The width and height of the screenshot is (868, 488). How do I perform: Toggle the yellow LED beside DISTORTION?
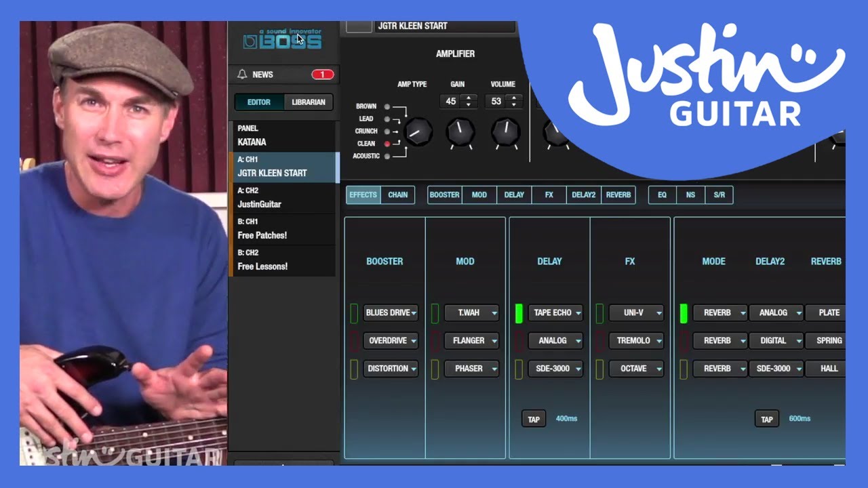coord(354,369)
